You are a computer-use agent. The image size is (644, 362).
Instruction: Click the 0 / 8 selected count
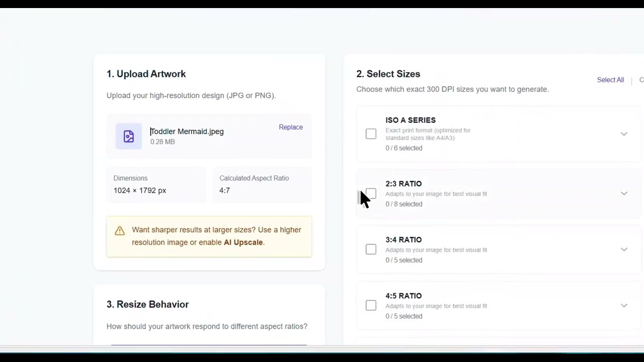coord(404,204)
